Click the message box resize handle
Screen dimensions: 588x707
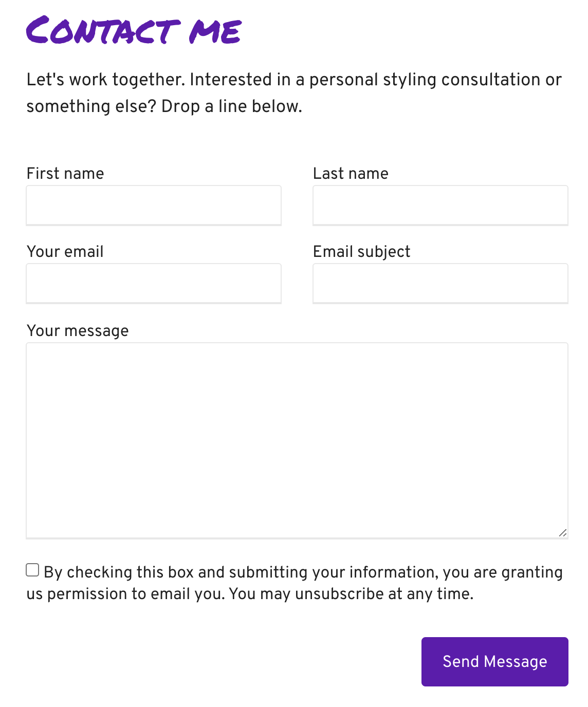pos(563,533)
